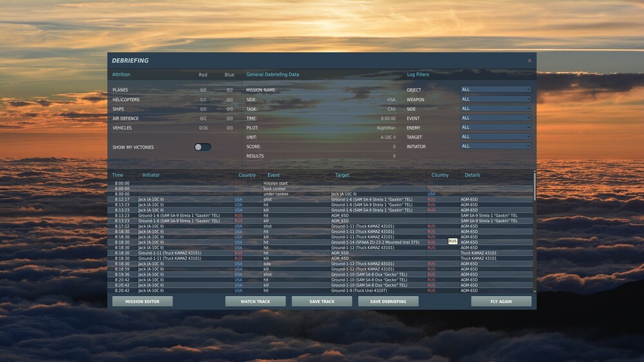The height and width of the screenshot is (362, 644).
Task: Open the Event filter dropdown
Action: coord(495,118)
